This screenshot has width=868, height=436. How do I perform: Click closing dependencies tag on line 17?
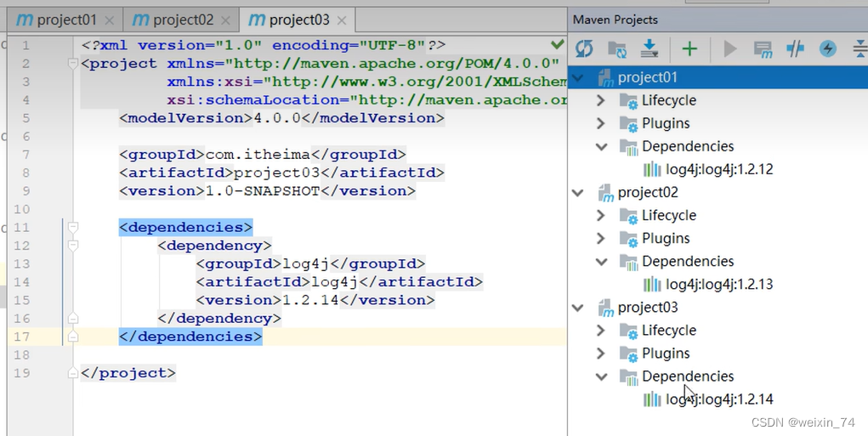[190, 337]
